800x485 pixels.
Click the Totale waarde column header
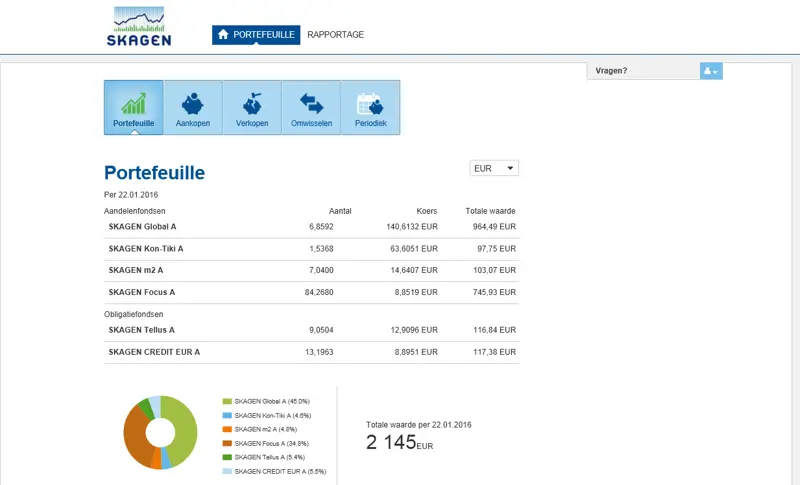click(x=490, y=211)
